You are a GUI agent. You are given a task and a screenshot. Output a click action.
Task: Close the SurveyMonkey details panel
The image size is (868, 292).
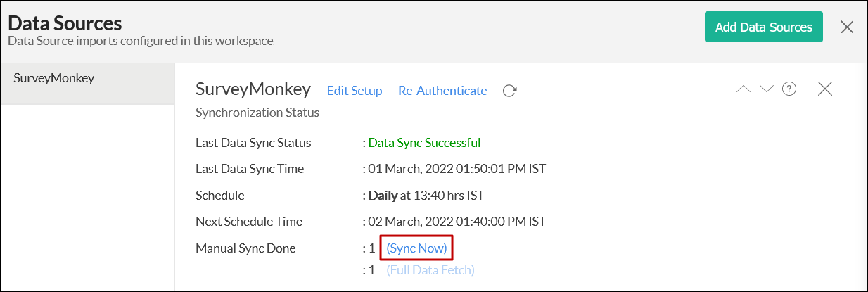point(825,89)
